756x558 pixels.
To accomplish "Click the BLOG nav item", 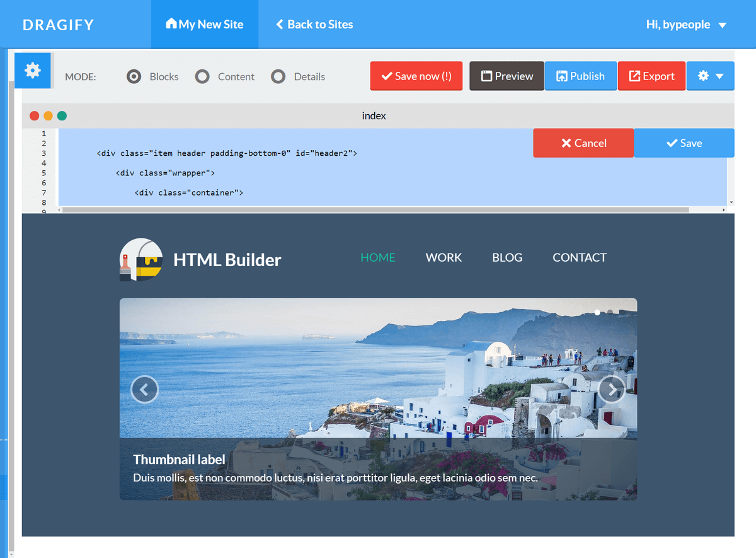I will 507,257.
